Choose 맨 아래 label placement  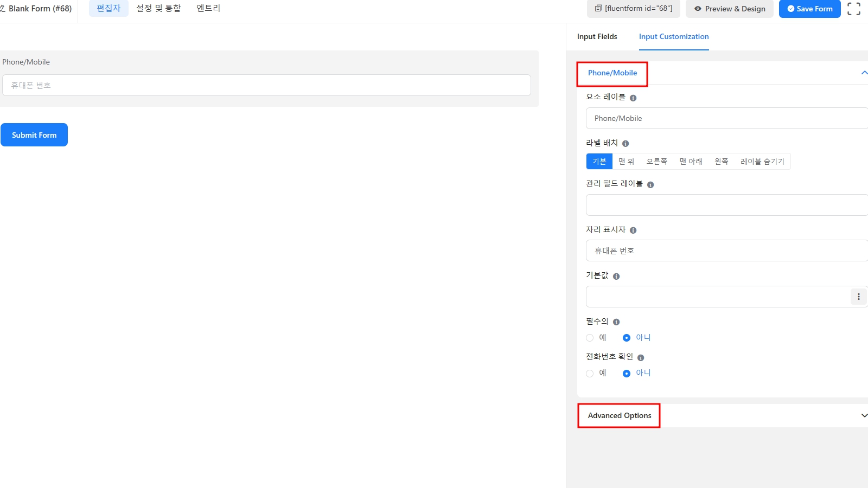[x=691, y=162]
